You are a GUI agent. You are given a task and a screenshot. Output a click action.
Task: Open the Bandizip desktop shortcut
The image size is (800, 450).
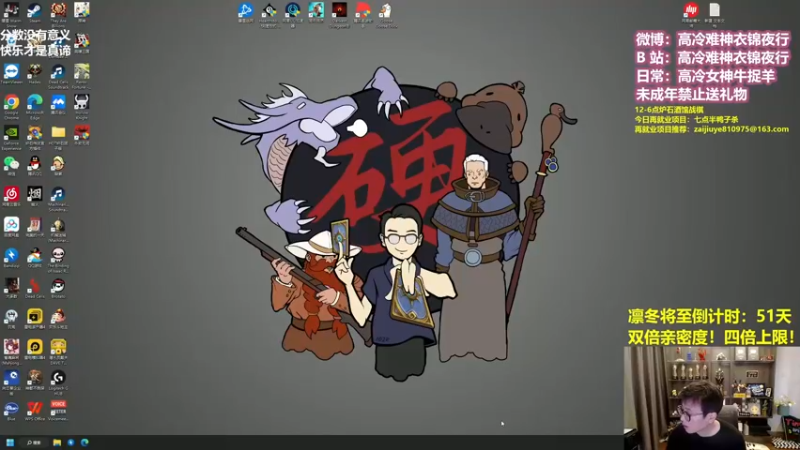click(x=11, y=258)
